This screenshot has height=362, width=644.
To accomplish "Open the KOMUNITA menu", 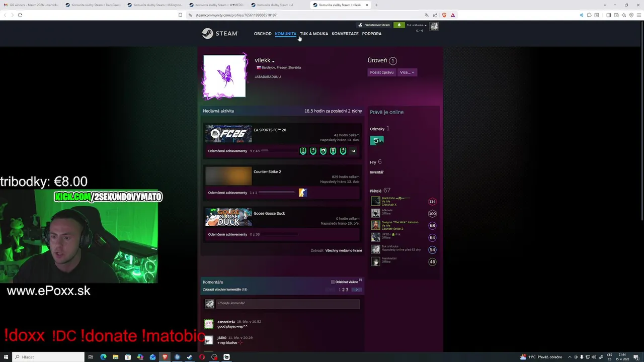I will pos(285,34).
